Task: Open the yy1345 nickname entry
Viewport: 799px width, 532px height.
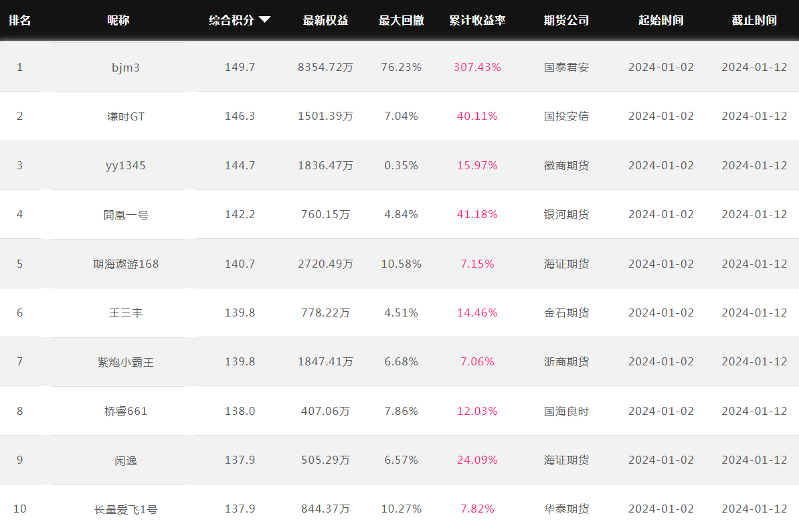Action: pos(125,165)
